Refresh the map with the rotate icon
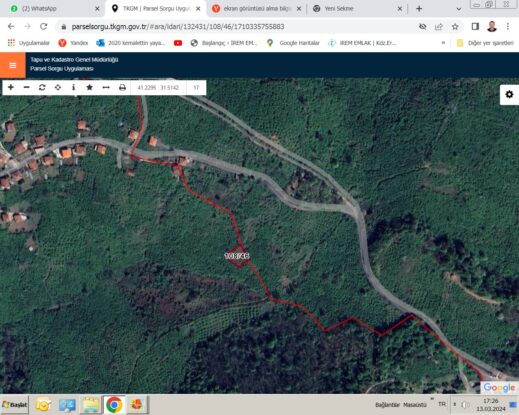 coord(42,87)
